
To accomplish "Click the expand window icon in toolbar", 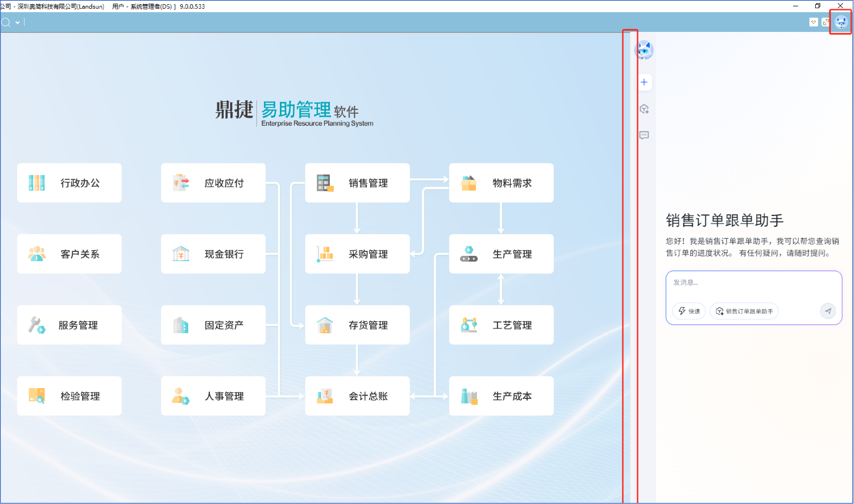I will click(825, 22).
